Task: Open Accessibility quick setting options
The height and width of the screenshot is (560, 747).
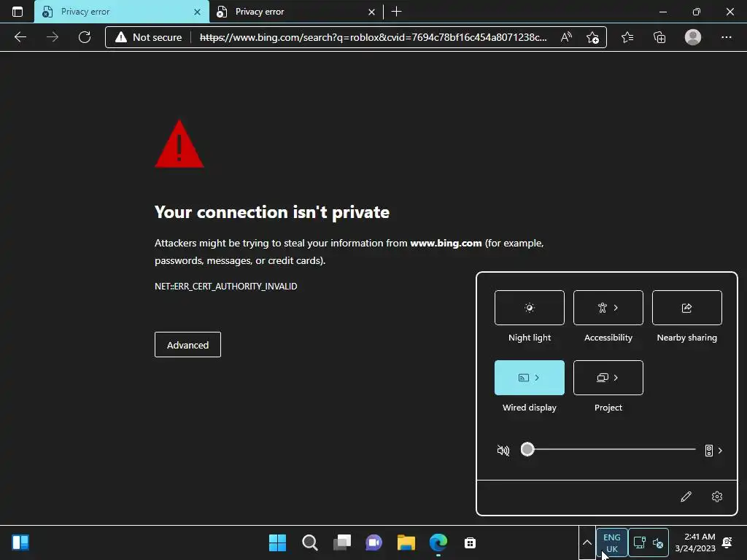Action: (x=608, y=308)
